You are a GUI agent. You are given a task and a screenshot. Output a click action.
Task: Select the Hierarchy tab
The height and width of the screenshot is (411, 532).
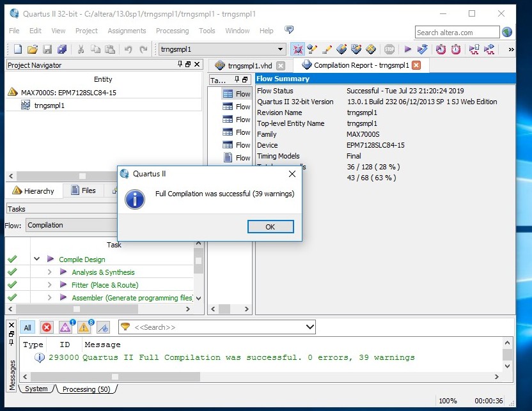point(34,190)
